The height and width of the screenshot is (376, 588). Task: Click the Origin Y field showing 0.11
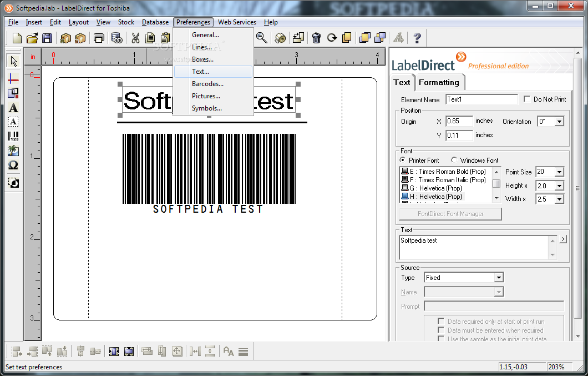(x=459, y=135)
